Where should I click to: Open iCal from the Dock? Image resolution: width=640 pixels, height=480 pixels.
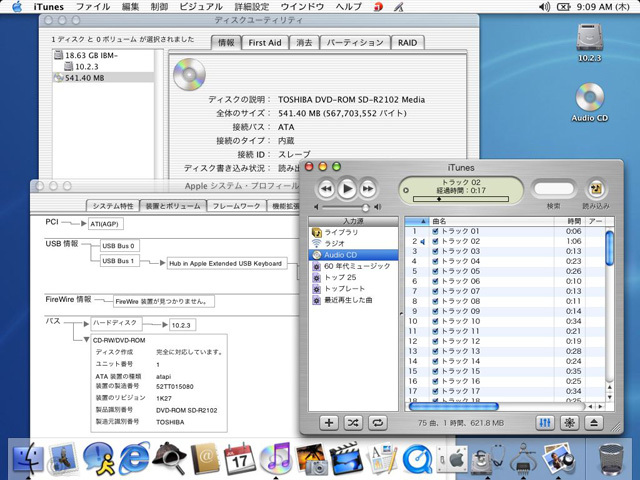point(240,458)
